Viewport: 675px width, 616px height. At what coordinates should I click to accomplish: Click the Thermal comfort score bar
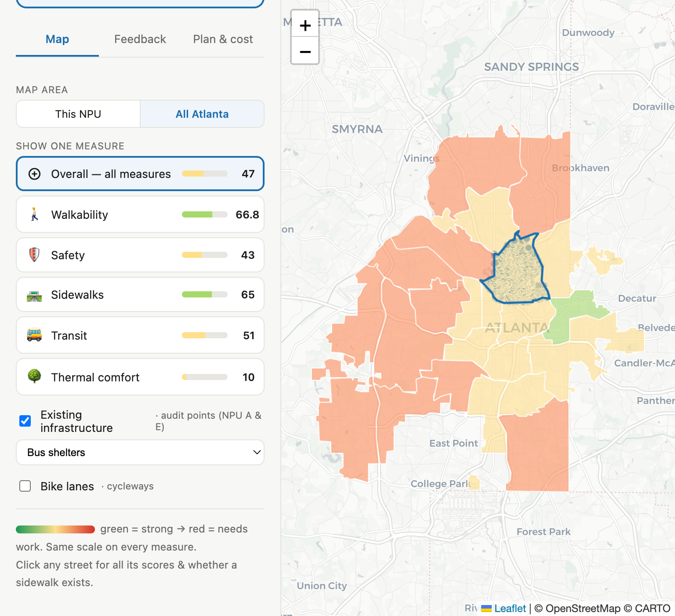click(205, 377)
